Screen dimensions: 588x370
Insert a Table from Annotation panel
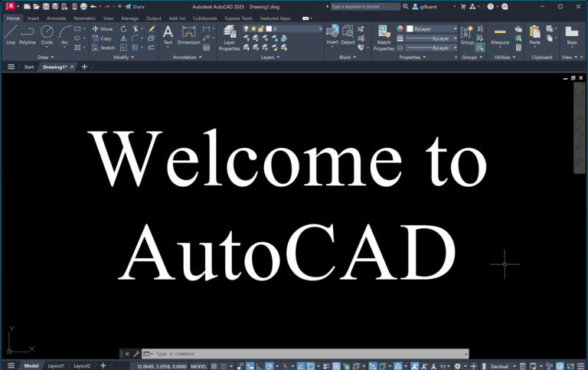tap(206, 47)
